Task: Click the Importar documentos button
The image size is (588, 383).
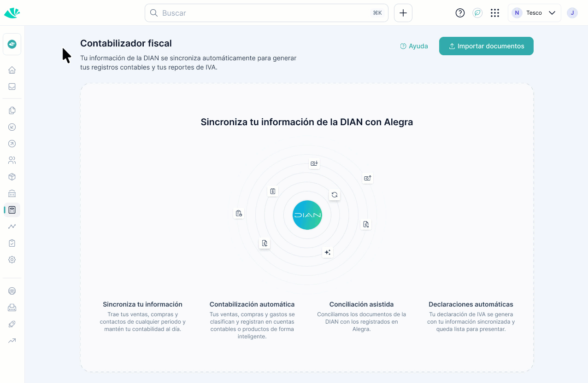Action: pyautogui.click(x=486, y=46)
